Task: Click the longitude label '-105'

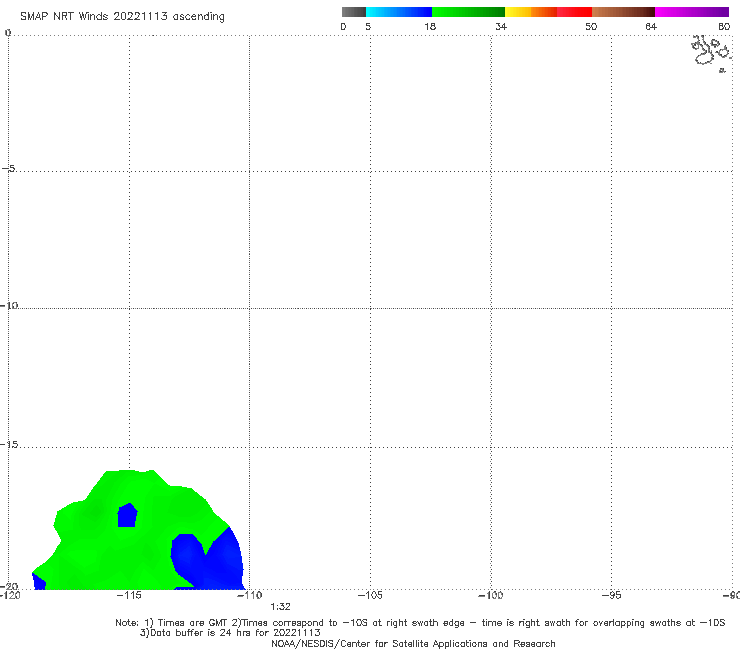Action: [370, 595]
